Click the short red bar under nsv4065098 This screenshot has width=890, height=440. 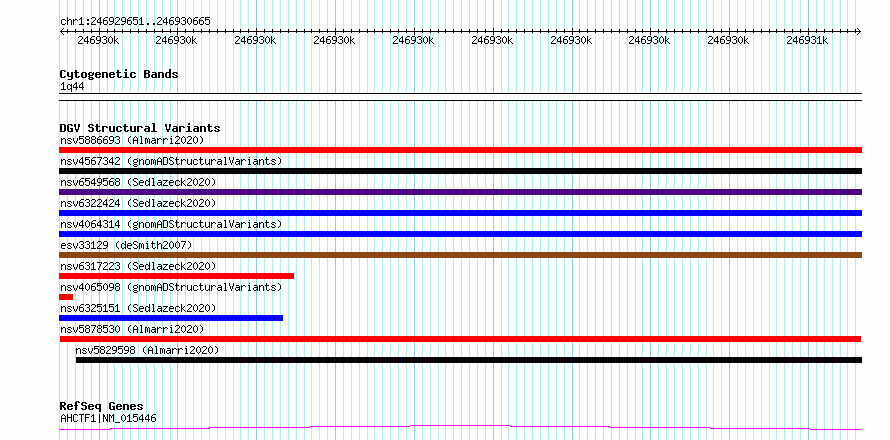pos(66,297)
